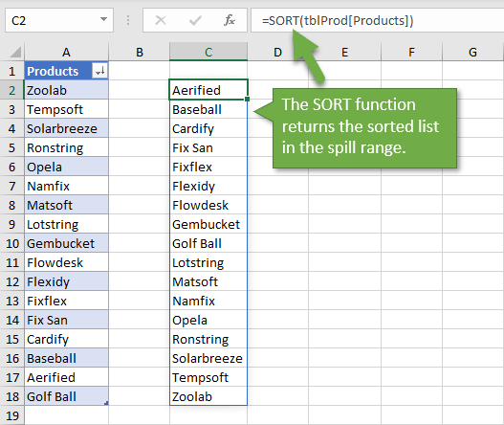Select Baseball cell in column A
The width and height of the screenshot is (504, 425).
pos(67,358)
